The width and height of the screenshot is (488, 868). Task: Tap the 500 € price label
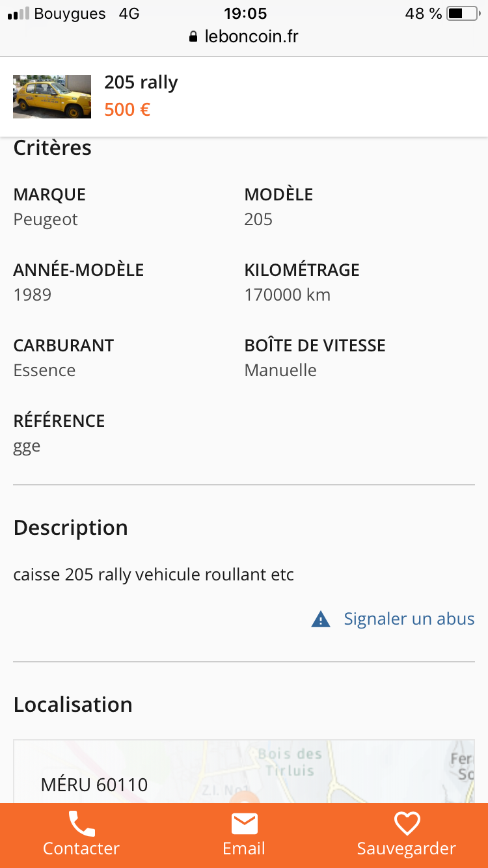click(128, 109)
